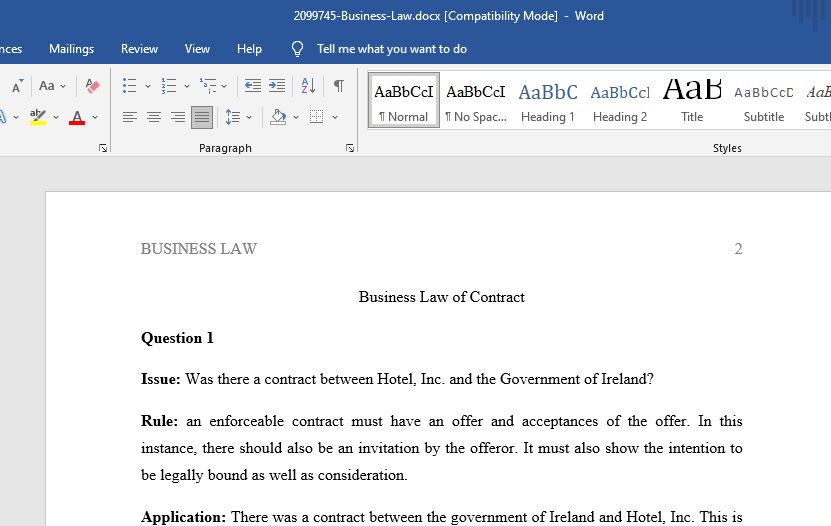Open Line Spacing dropdown arrow

pos(249,117)
